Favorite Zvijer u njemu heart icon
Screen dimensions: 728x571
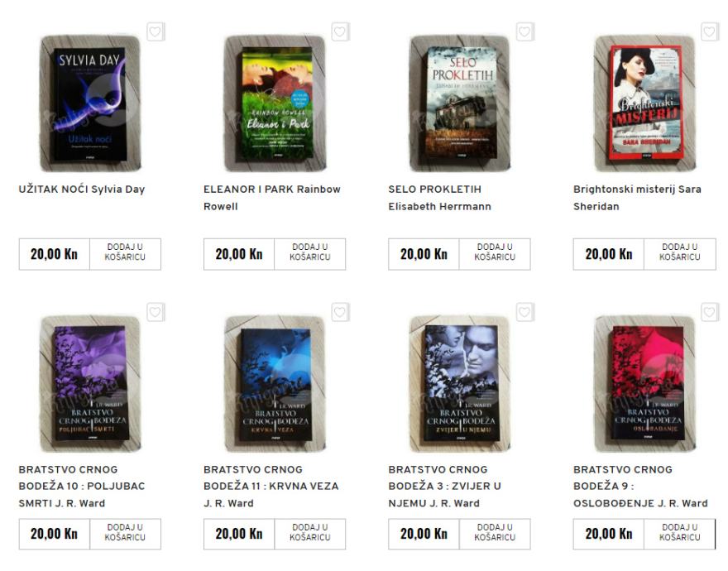click(x=525, y=312)
